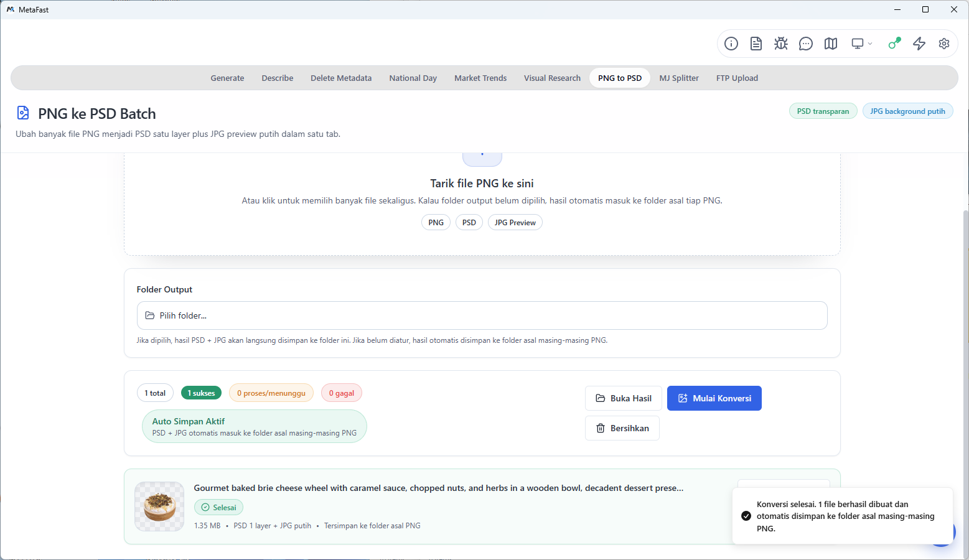The height and width of the screenshot is (560, 969).
Task: Switch to the Describe tab
Action: (x=278, y=78)
